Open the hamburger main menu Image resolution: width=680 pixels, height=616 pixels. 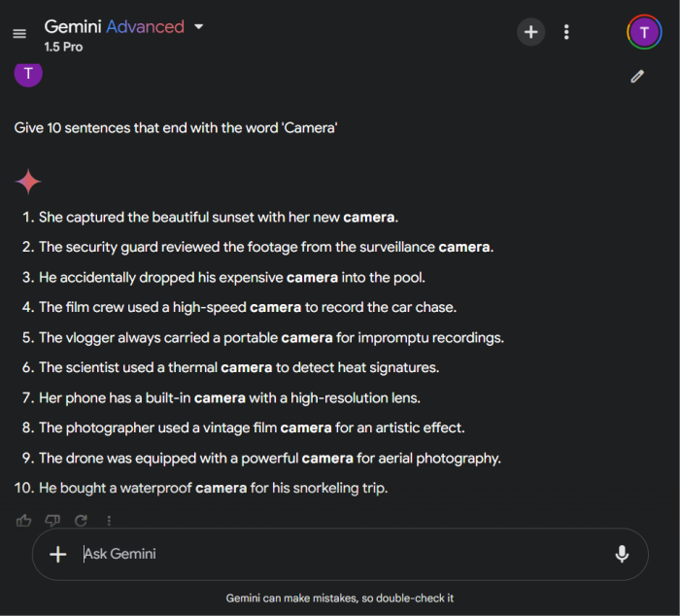pyautogui.click(x=19, y=34)
